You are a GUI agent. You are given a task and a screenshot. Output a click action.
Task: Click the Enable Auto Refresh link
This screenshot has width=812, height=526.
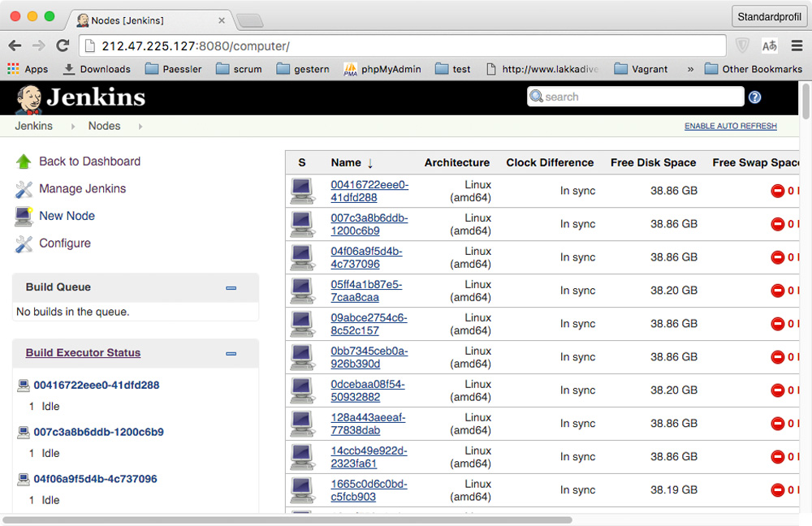click(730, 127)
